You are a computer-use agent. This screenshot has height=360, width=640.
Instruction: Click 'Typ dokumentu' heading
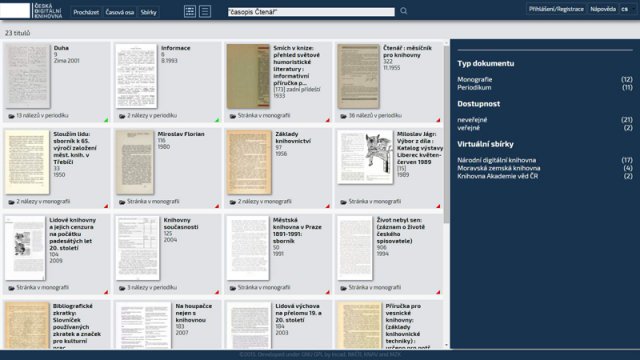point(486,63)
